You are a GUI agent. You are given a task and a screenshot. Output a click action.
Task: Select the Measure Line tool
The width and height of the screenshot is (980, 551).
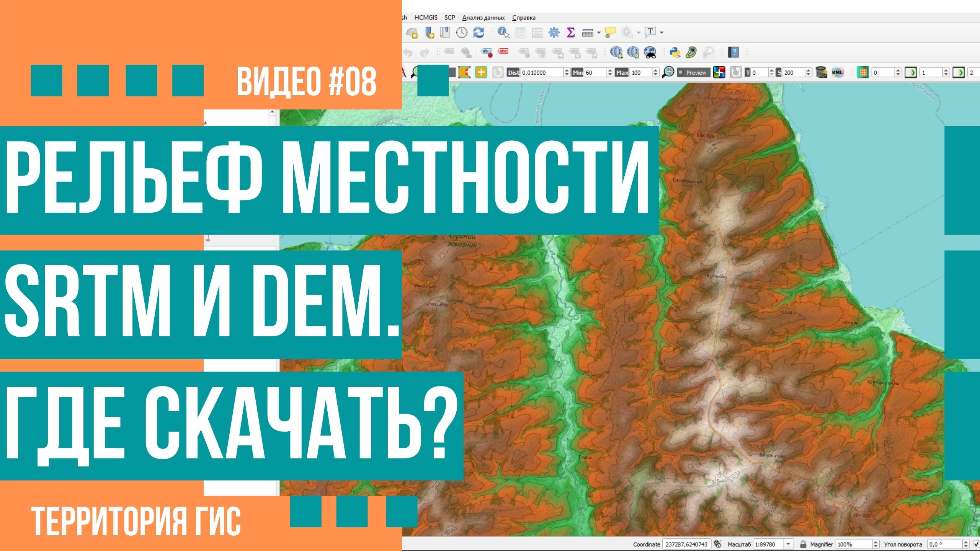pyautogui.click(x=587, y=33)
